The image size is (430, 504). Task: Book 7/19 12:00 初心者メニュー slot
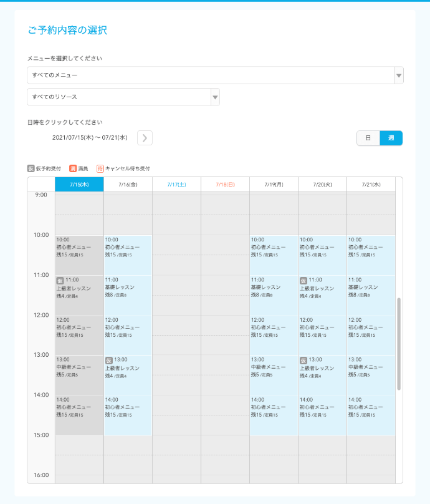(x=274, y=335)
